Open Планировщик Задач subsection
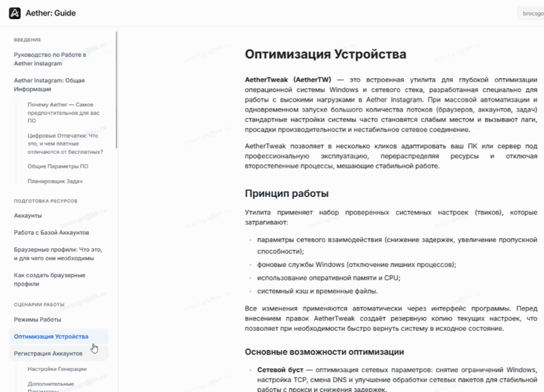The image size is (544, 392). coord(55,181)
